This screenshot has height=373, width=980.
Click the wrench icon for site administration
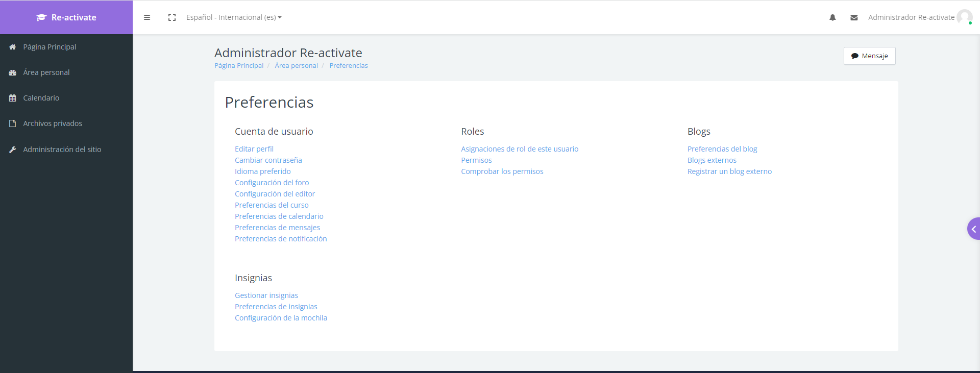pos(13,150)
